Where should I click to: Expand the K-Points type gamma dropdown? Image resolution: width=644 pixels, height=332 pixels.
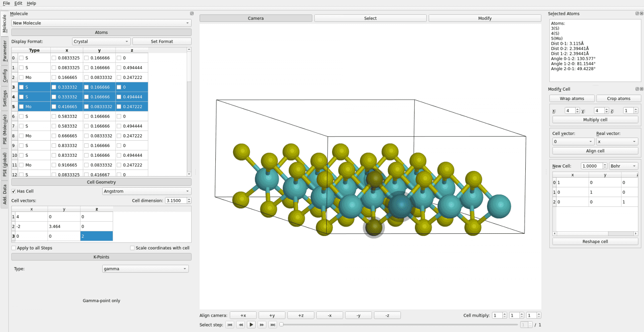click(x=145, y=269)
